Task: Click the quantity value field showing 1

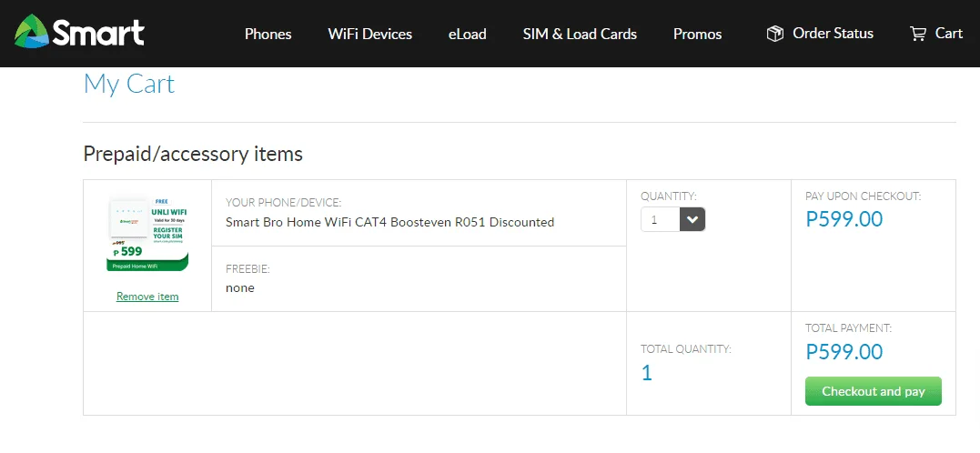Action: point(661,219)
